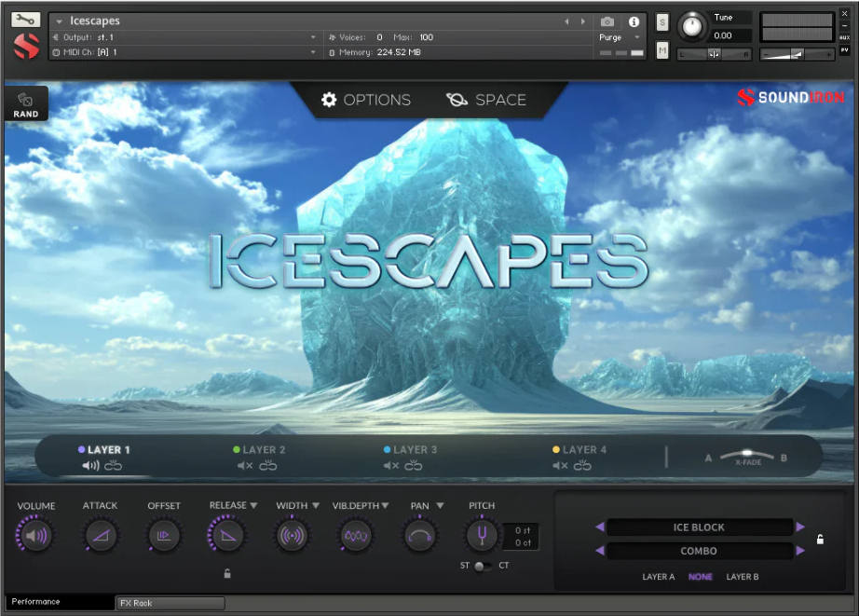Toggle the ST/CT switch under the Pitch knob
859x616 pixels.
[x=482, y=566]
